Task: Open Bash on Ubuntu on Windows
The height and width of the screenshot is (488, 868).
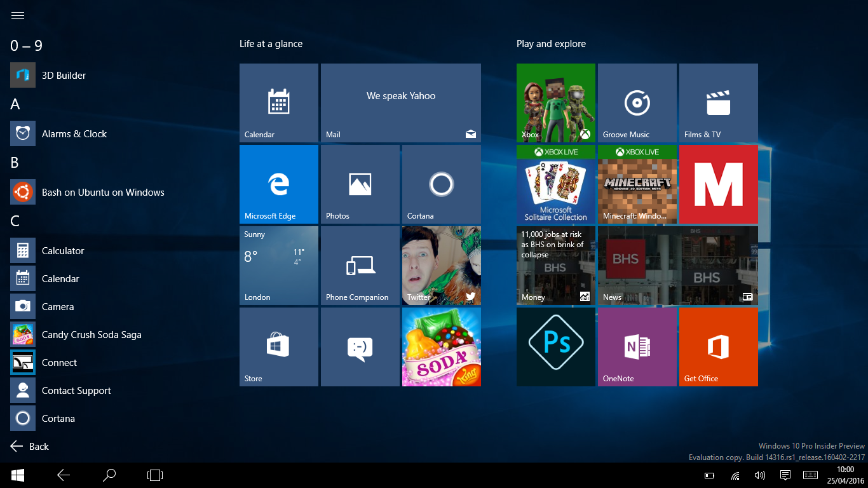Action: [x=102, y=192]
